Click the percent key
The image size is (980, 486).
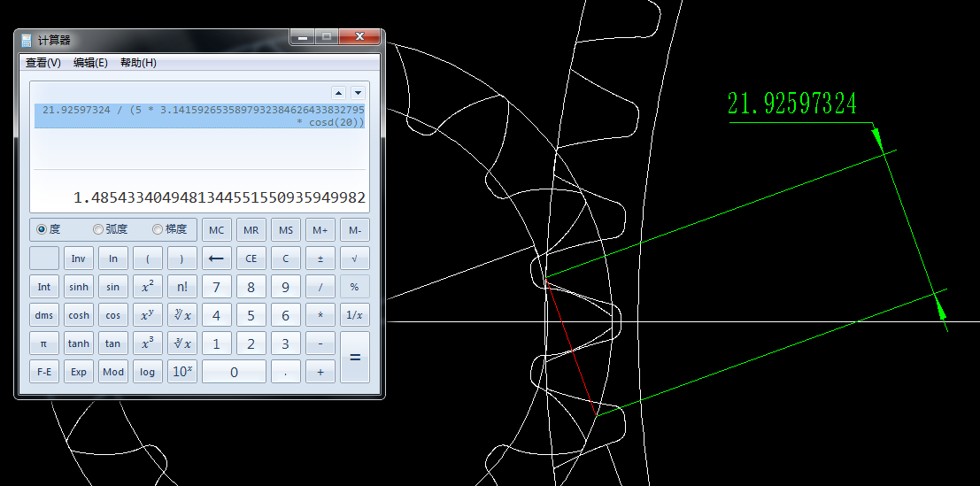pyautogui.click(x=355, y=287)
